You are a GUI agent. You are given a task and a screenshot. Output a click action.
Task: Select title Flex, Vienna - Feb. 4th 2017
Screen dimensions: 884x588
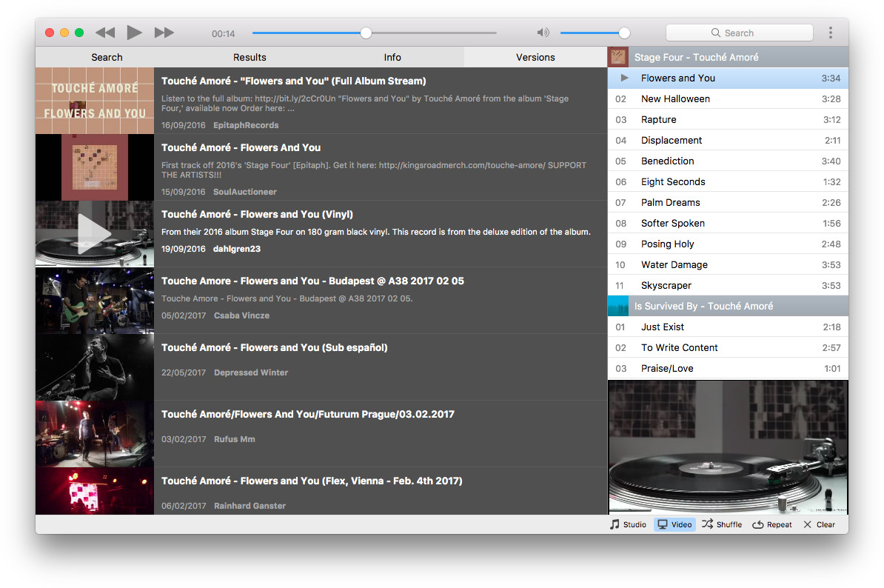click(x=312, y=481)
